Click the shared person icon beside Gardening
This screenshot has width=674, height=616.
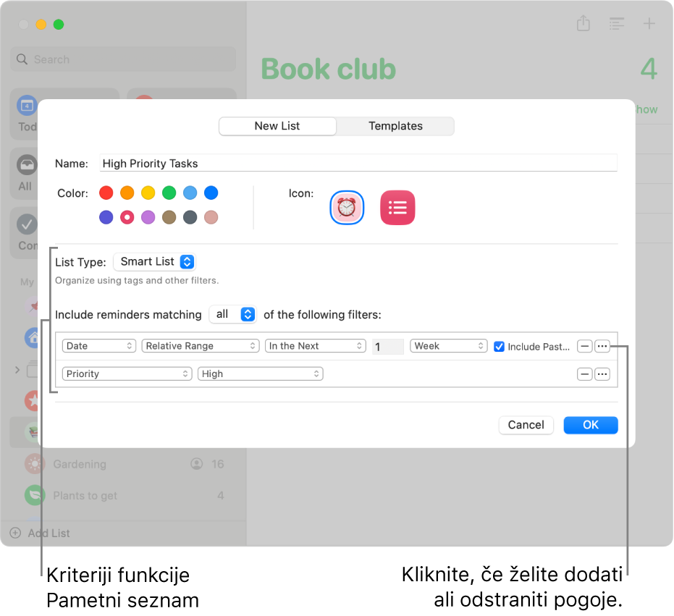[x=196, y=463]
